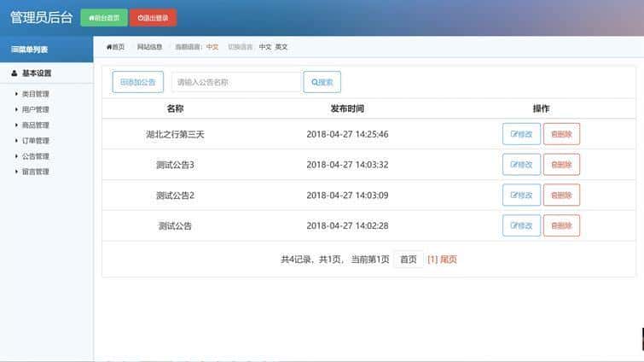Select the 湖北之行第三天 announcement name
The width and height of the screenshot is (644, 362).
176,134
